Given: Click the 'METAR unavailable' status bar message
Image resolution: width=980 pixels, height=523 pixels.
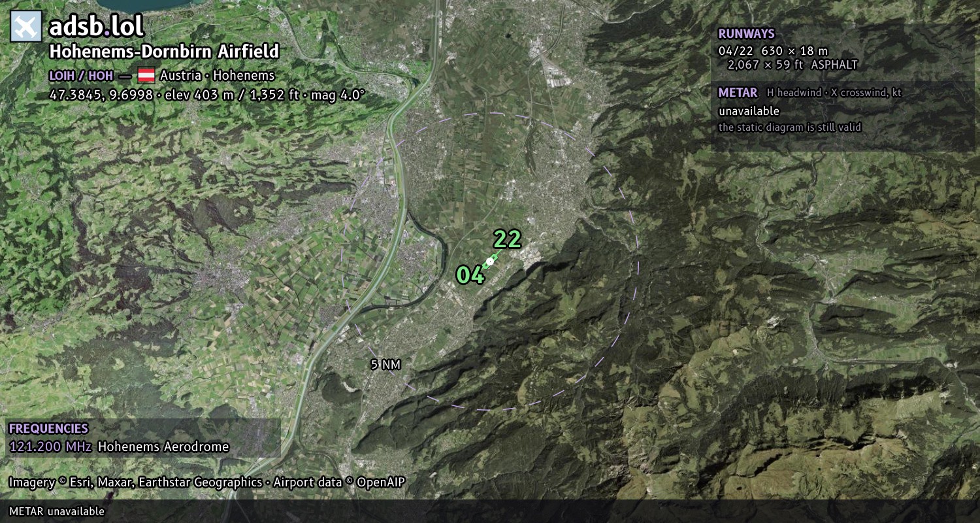Looking at the screenshot, I should click(57, 511).
